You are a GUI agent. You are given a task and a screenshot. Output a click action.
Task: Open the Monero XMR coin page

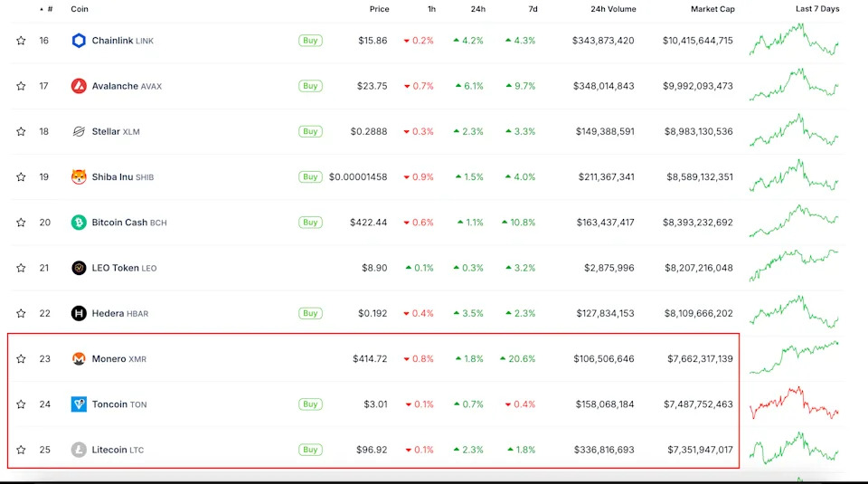click(119, 358)
